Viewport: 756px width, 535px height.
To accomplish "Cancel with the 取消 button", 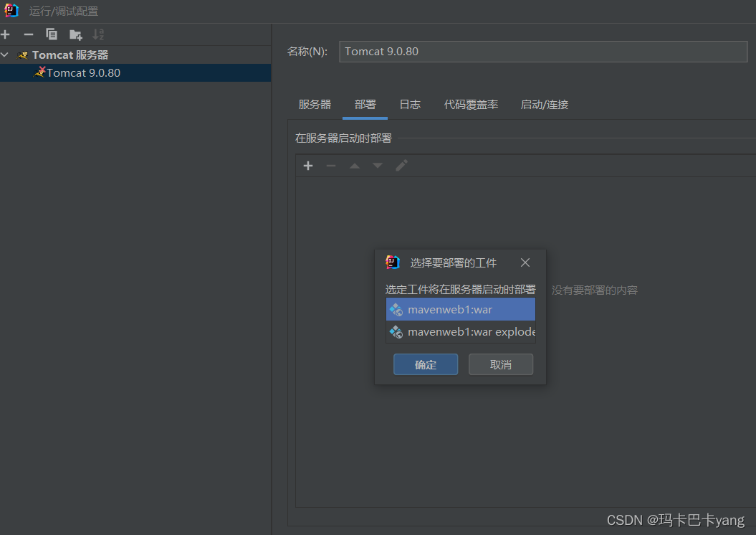I will pyautogui.click(x=501, y=364).
